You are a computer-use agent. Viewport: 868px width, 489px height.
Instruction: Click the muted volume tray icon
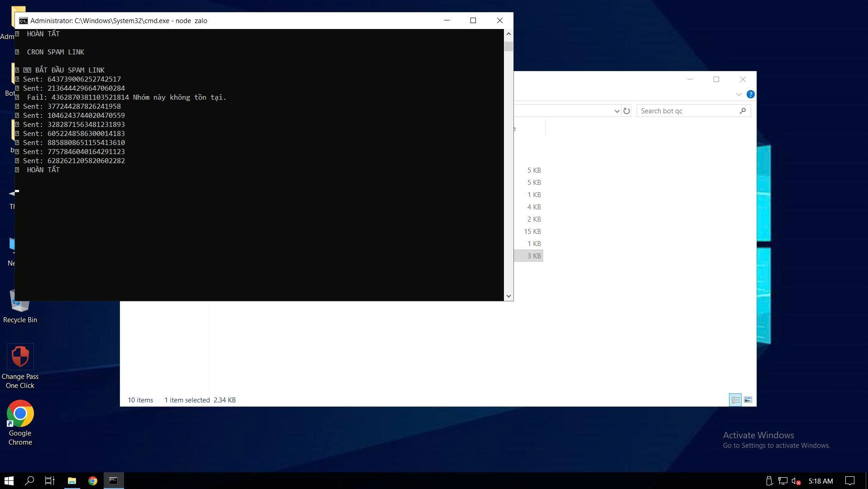pos(796,481)
